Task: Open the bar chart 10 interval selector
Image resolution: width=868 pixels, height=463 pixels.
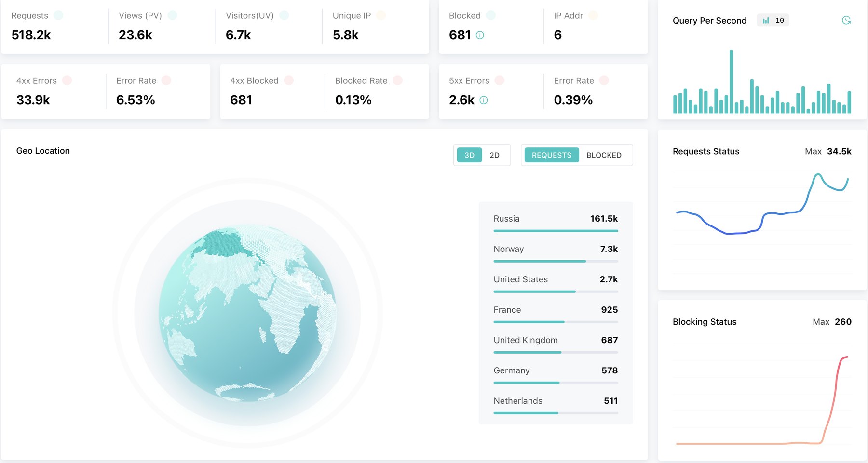Action: click(773, 20)
